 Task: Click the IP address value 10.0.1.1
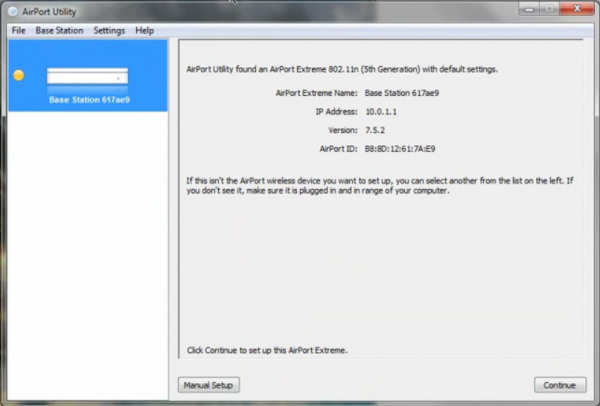381,112
